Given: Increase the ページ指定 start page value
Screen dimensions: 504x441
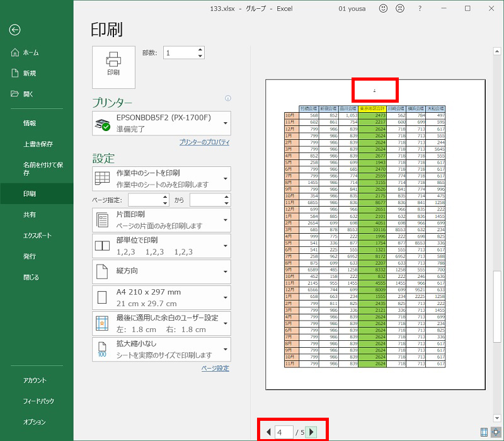Looking at the screenshot, I should click(165, 197).
